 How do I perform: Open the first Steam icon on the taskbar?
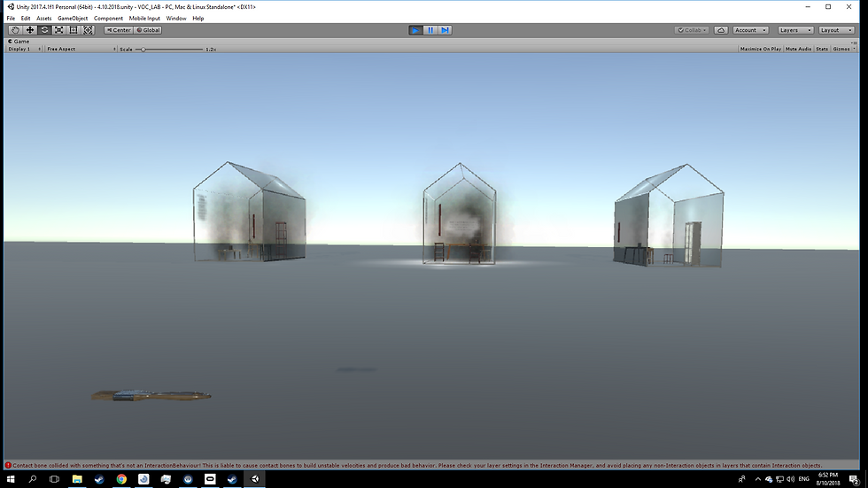(99, 479)
